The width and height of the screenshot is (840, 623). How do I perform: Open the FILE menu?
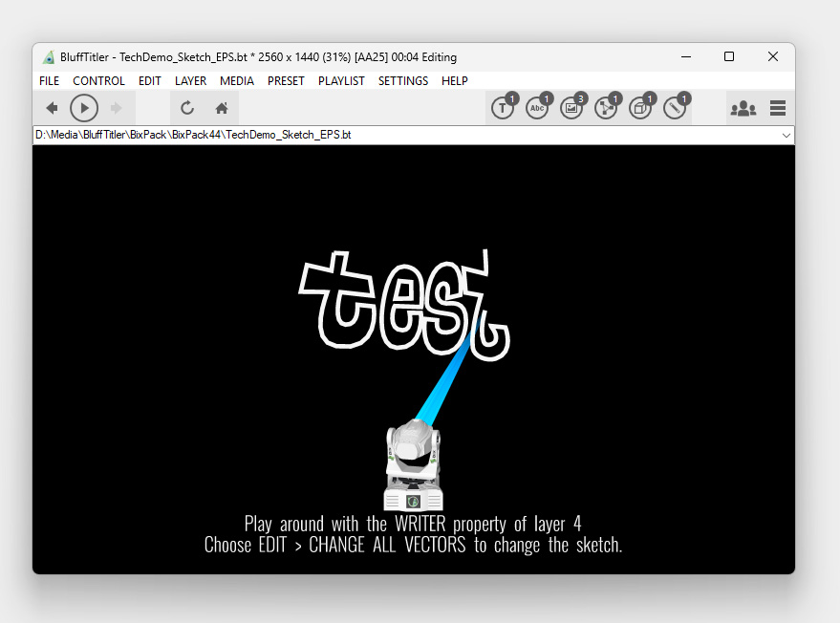[x=49, y=81]
